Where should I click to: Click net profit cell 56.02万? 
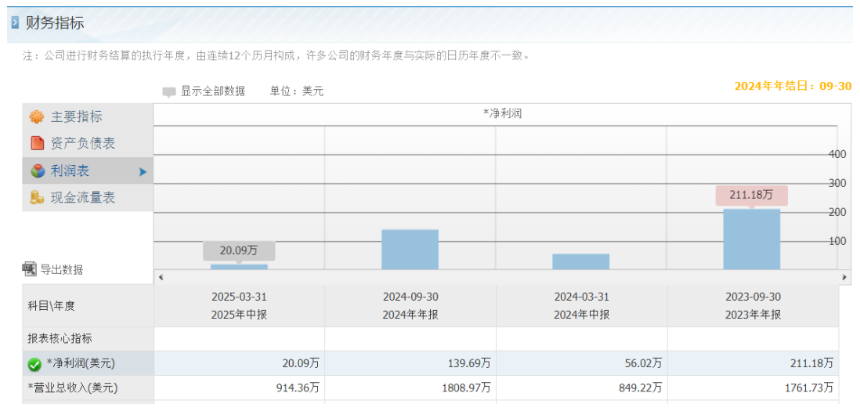pyautogui.click(x=581, y=363)
